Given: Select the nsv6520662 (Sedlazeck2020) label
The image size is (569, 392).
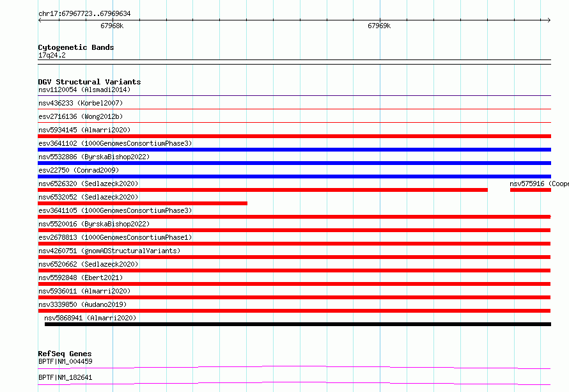Looking at the screenshot, I should coord(88,264).
